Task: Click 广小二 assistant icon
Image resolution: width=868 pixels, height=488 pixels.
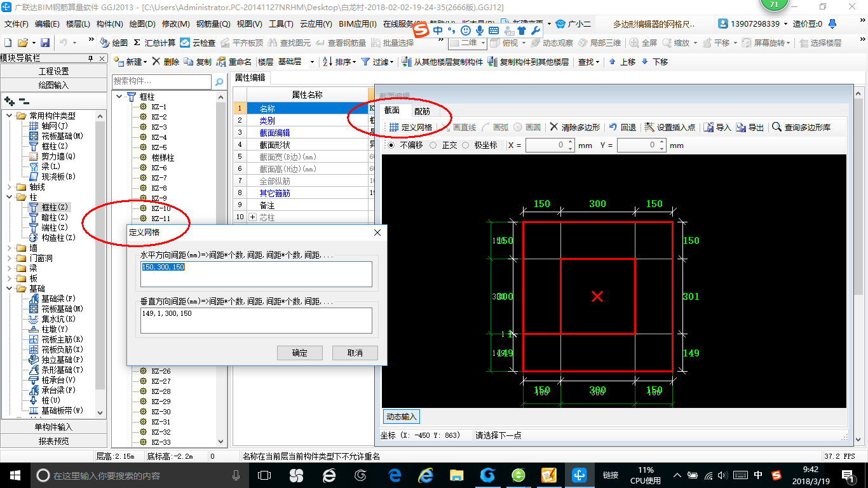Action: click(573, 24)
